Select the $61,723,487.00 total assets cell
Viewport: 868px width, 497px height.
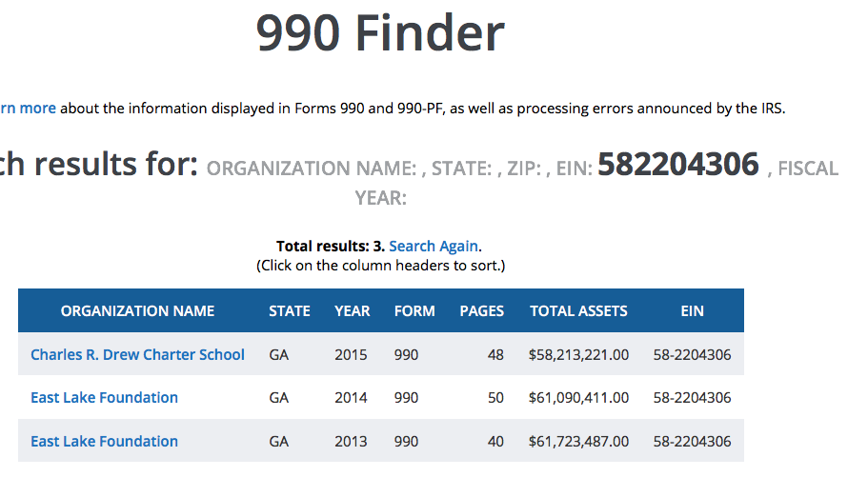(578, 442)
